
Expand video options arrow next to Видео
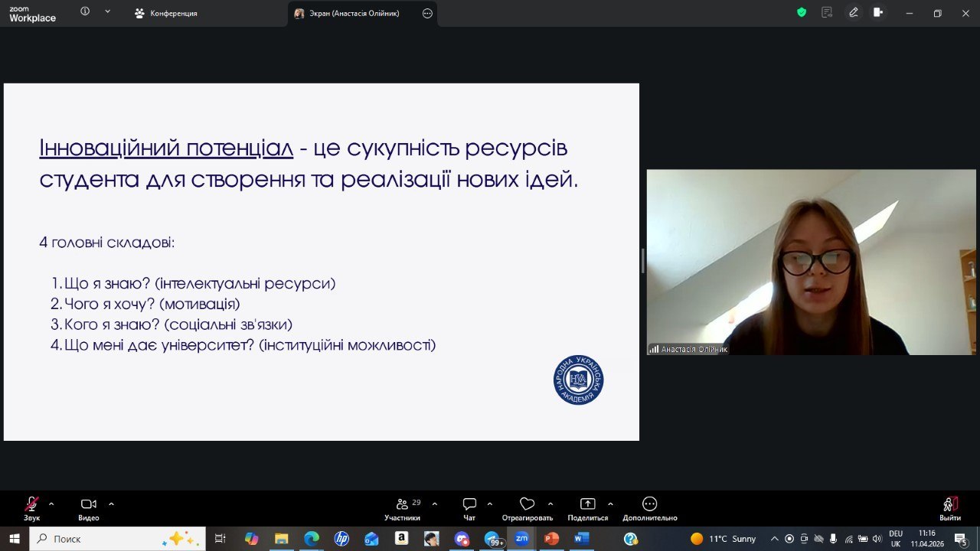(111, 504)
